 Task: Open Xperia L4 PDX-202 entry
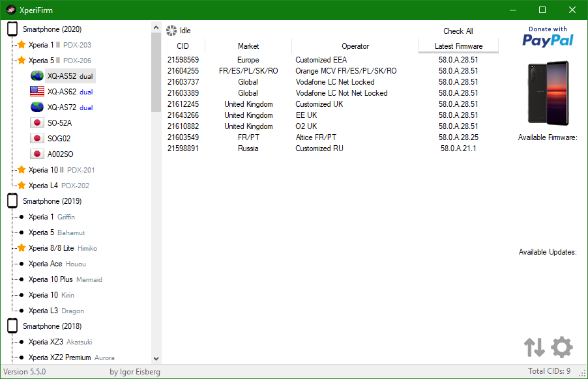[59, 186]
